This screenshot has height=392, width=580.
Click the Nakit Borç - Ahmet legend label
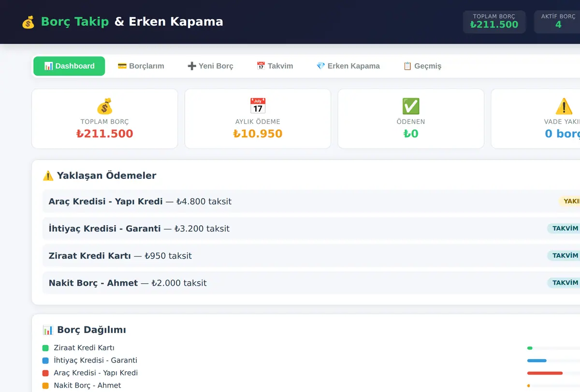(x=87, y=386)
